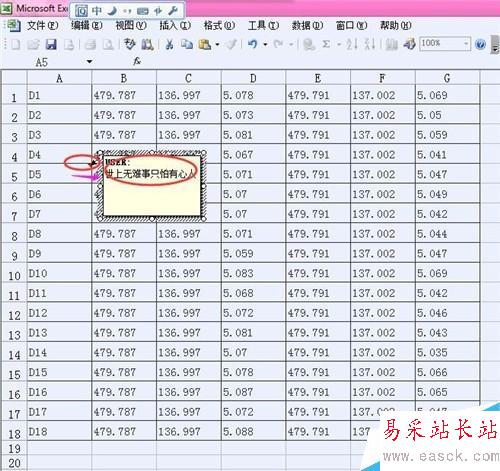
Task: Click the Research books icon
Action: click(x=147, y=44)
